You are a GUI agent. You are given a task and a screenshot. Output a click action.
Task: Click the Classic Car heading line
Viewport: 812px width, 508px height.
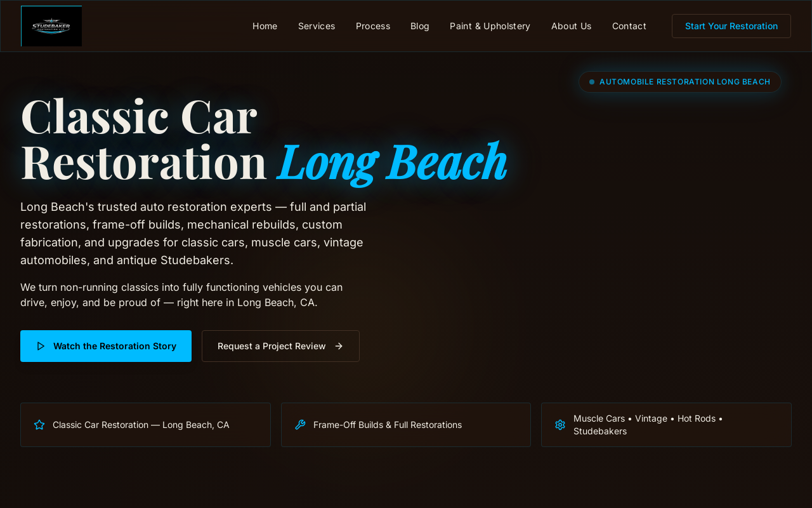(x=139, y=116)
